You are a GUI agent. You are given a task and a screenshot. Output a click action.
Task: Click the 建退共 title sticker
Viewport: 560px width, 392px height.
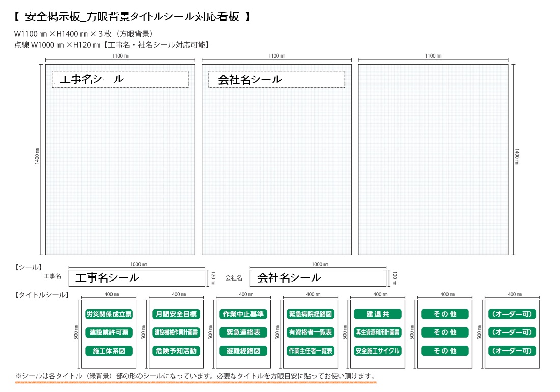(378, 314)
